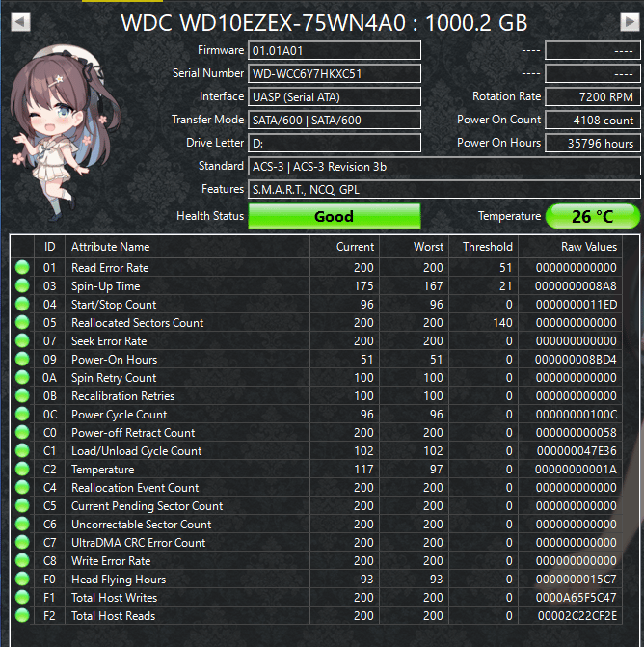This screenshot has height=647, width=644.
Task: Click the Power On Hours value 35796 hours
Action: tap(593, 143)
